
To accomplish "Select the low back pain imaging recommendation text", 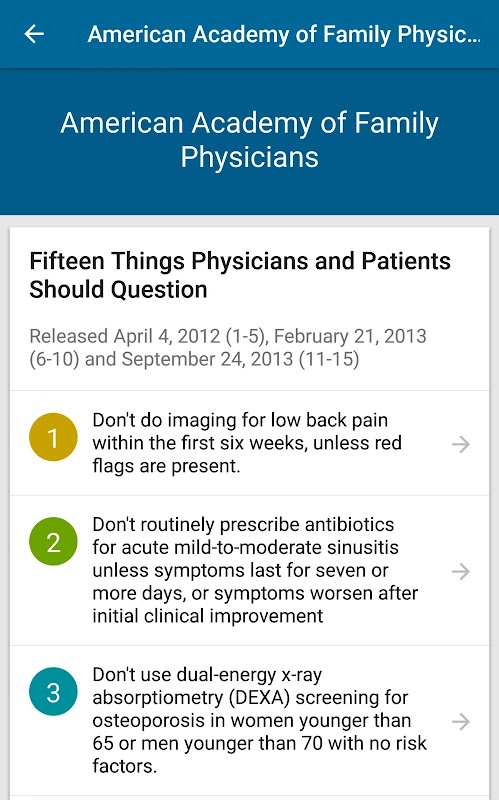I will (247, 443).
